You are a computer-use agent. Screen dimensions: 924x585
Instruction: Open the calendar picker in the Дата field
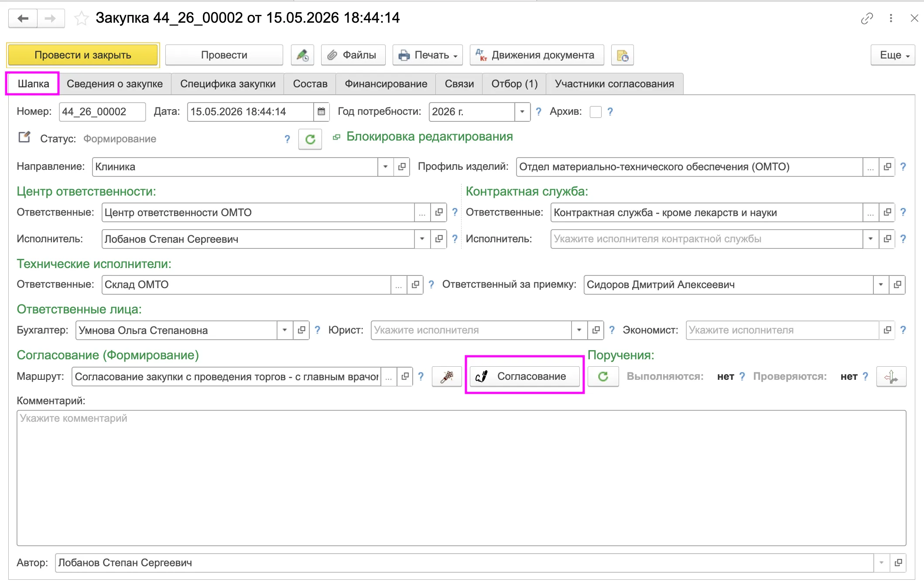pyautogui.click(x=321, y=112)
